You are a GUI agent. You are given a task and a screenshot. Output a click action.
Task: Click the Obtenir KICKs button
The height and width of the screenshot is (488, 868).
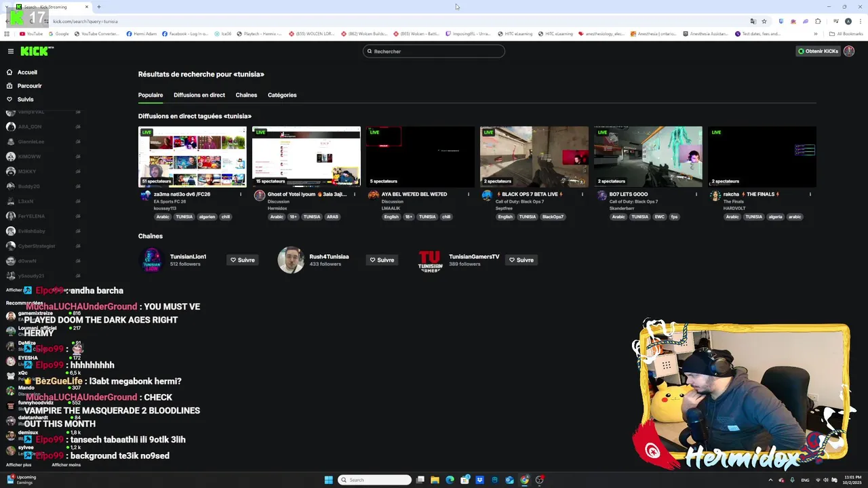[818, 51]
